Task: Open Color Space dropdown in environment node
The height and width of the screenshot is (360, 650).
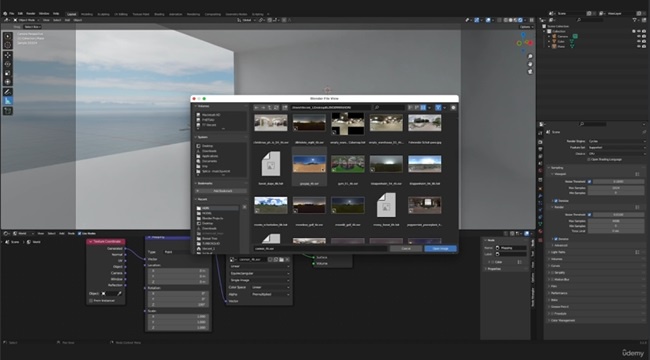Action: (x=271, y=287)
